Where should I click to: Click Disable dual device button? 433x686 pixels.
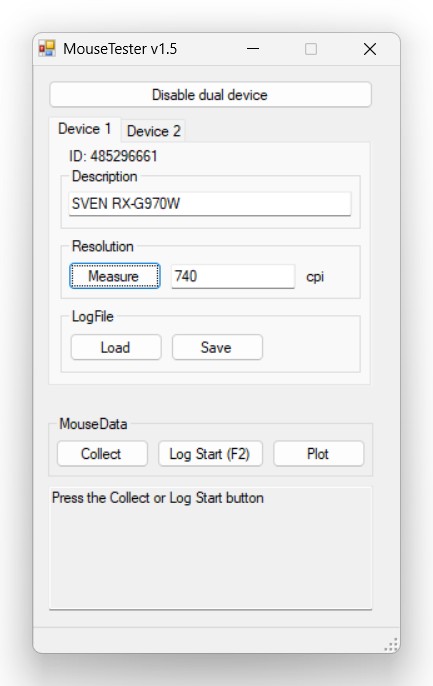tap(210, 94)
